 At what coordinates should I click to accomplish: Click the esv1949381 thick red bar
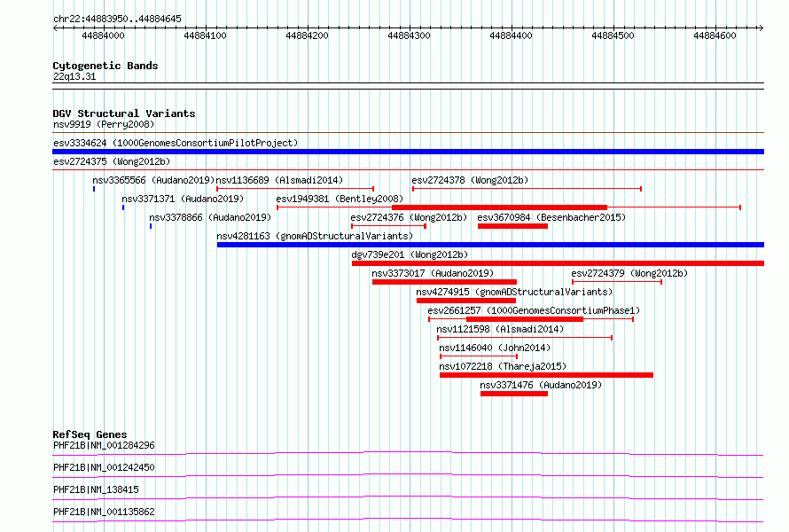pos(499,207)
